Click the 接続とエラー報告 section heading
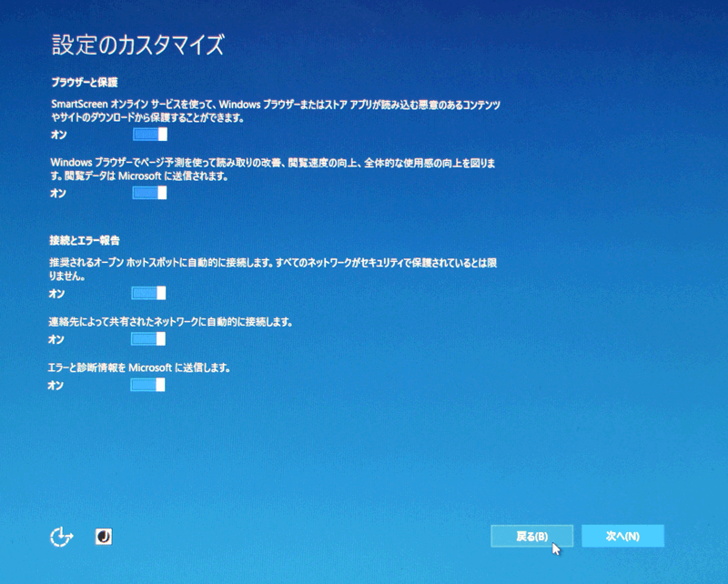The image size is (728, 584). (85, 240)
